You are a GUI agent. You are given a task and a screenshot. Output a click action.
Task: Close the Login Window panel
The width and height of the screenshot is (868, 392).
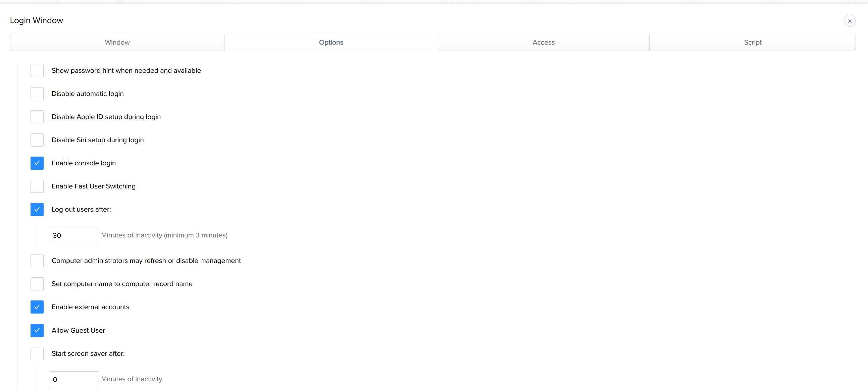click(850, 21)
